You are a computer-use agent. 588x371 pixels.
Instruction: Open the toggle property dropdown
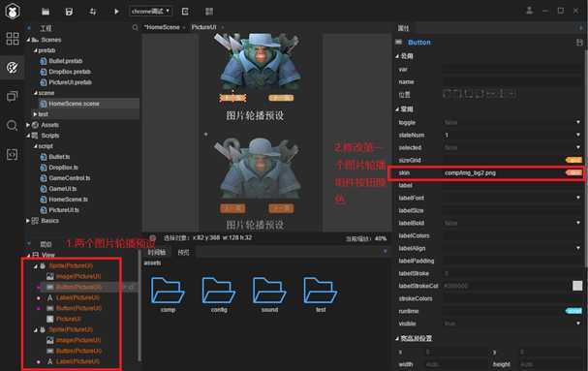coord(578,123)
